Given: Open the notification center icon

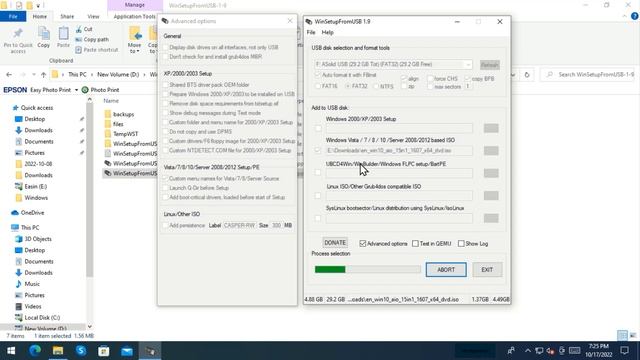Looking at the screenshot, I should point(624,351).
